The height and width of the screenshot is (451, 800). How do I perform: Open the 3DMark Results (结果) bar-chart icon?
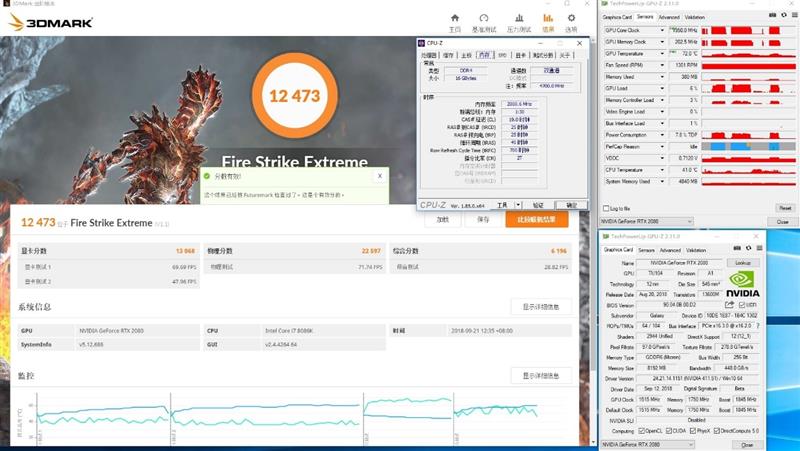pyautogui.click(x=548, y=18)
